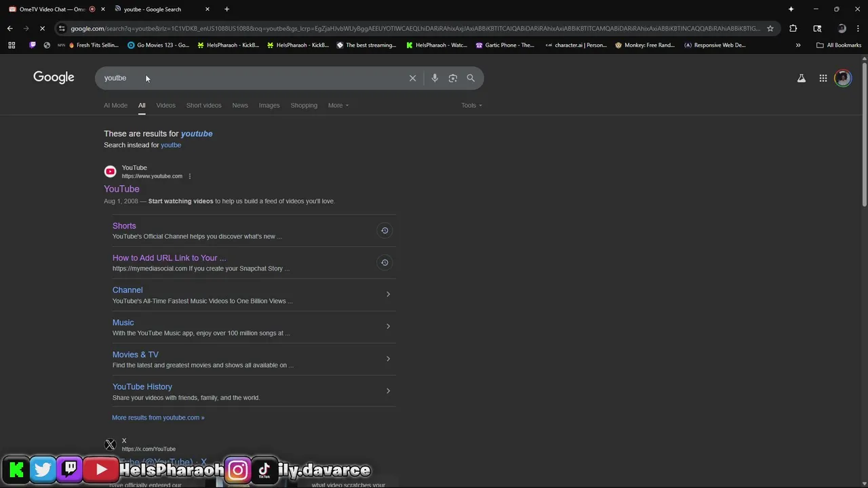The image size is (868, 488).
Task: Search by image with Google Lens
Action: click(x=453, y=78)
